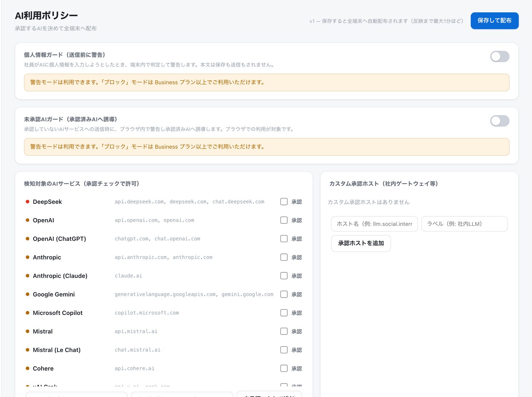Viewport: 532px width, 397px height.
Task: Click the status dot beside Mistral (Le Chat)
Action: coord(27,350)
